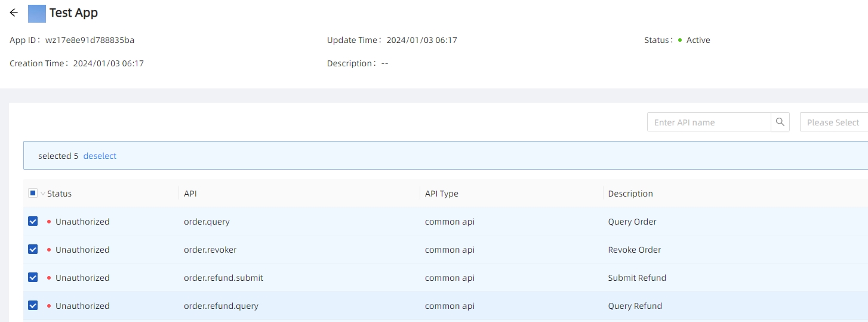868x322 pixels.
Task: Click common api type in order.revoker row
Action: click(450, 250)
